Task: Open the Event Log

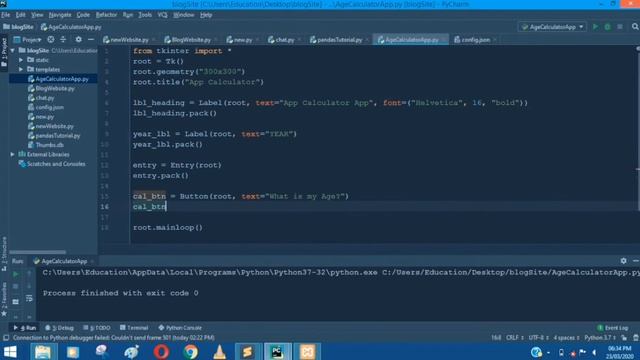Action: pyautogui.click(x=612, y=328)
